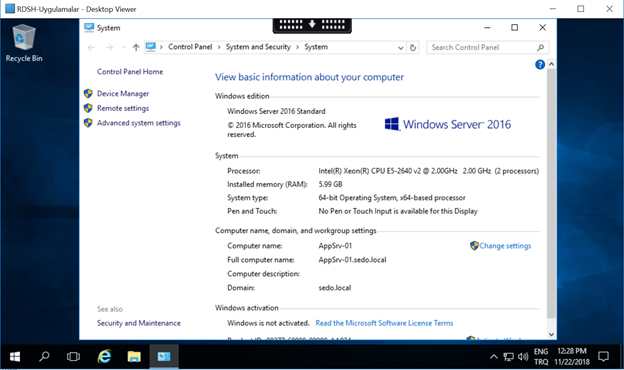Viewport: 624px width, 370px height.
Task: Click the Back navigation arrow
Action: [91, 47]
